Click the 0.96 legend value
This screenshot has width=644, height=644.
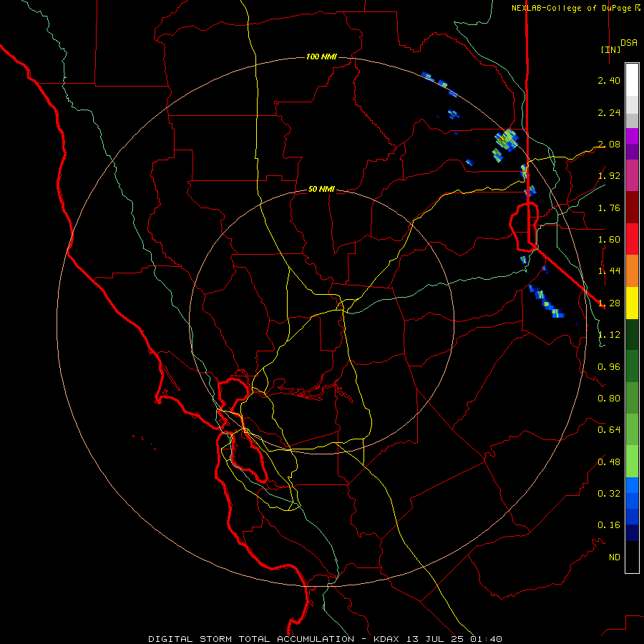coord(609,367)
